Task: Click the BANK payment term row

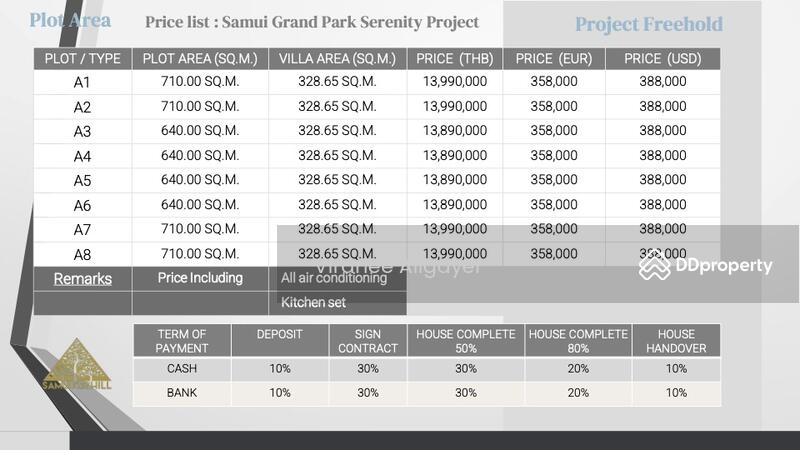Action: tap(181, 393)
